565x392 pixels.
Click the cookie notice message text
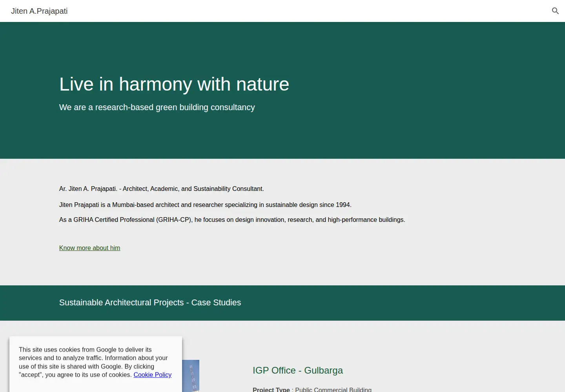pos(95,362)
